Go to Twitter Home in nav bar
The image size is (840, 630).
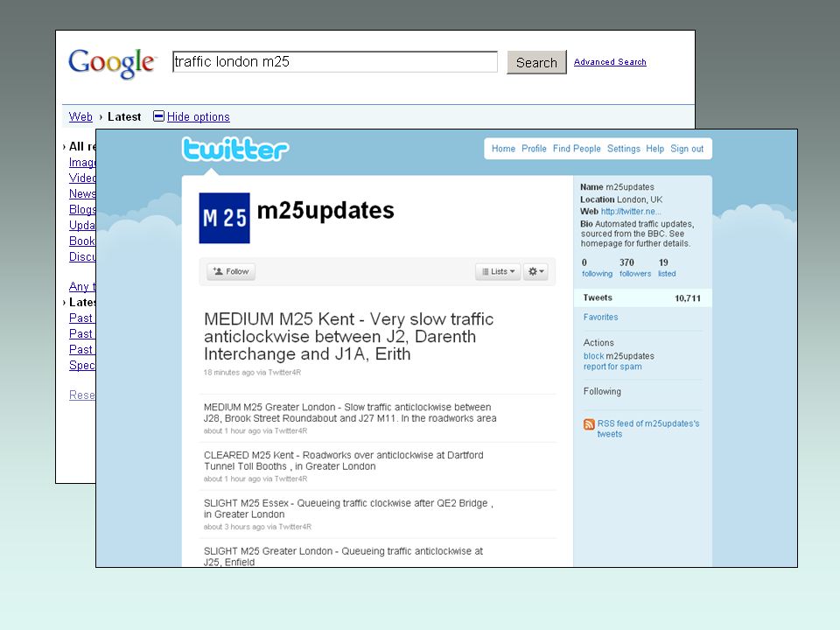pyautogui.click(x=503, y=149)
